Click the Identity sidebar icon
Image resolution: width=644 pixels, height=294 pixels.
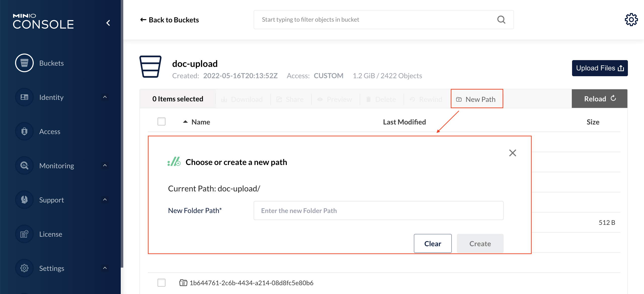click(24, 97)
